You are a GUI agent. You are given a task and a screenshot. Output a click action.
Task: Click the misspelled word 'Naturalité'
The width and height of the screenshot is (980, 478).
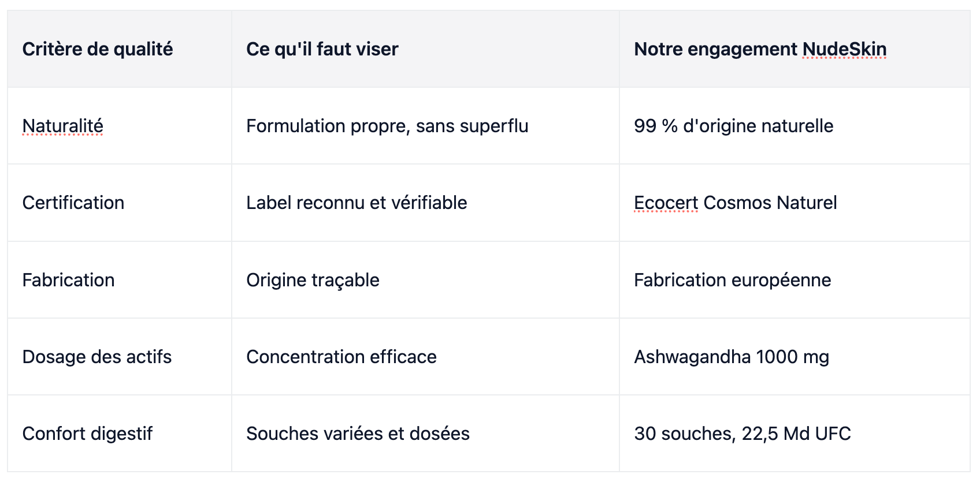(x=63, y=126)
